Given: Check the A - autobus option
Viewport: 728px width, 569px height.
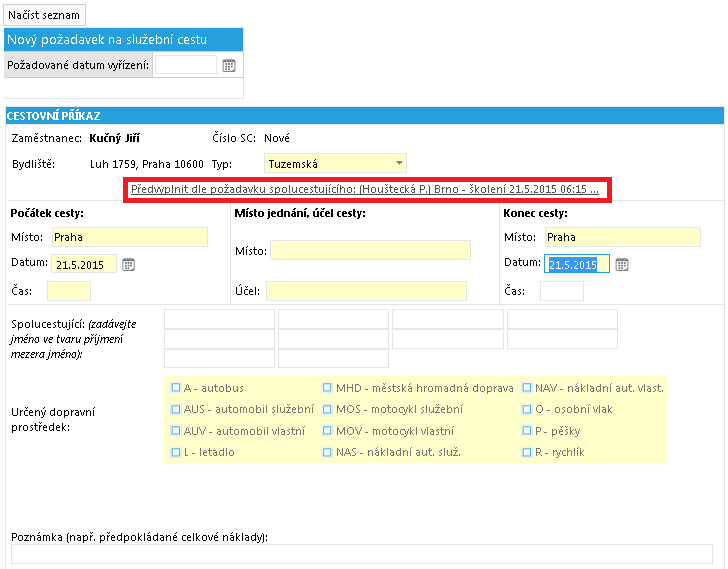Looking at the screenshot, I should point(176,388).
